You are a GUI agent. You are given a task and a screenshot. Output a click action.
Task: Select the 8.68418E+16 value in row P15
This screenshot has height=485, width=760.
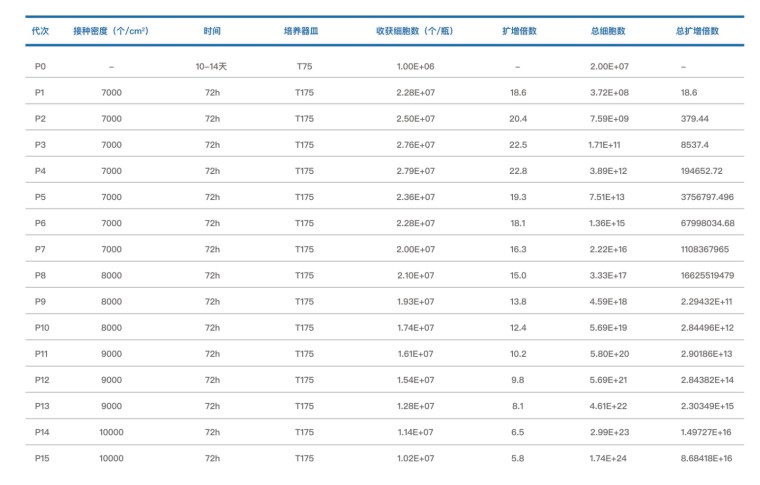point(706,458)
